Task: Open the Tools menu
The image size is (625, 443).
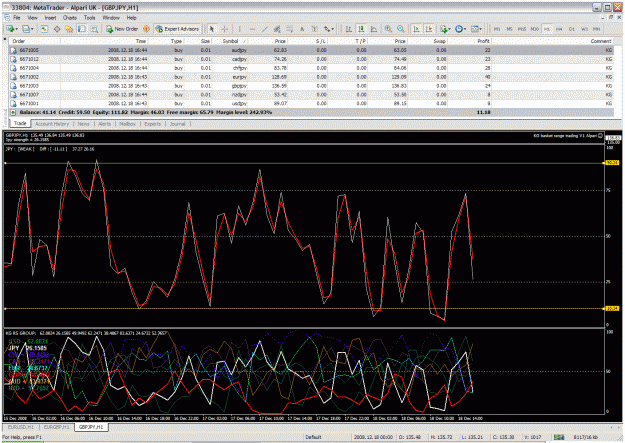Action: [90, 18]
